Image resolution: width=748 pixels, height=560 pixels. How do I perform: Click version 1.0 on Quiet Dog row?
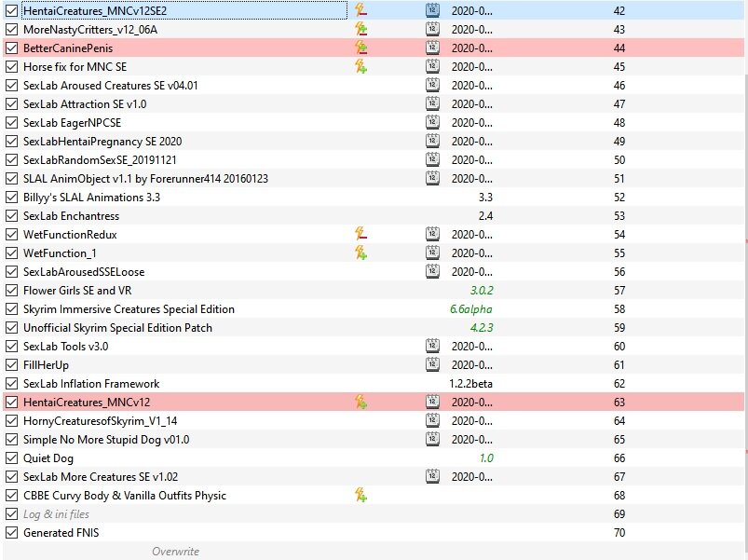486,458
